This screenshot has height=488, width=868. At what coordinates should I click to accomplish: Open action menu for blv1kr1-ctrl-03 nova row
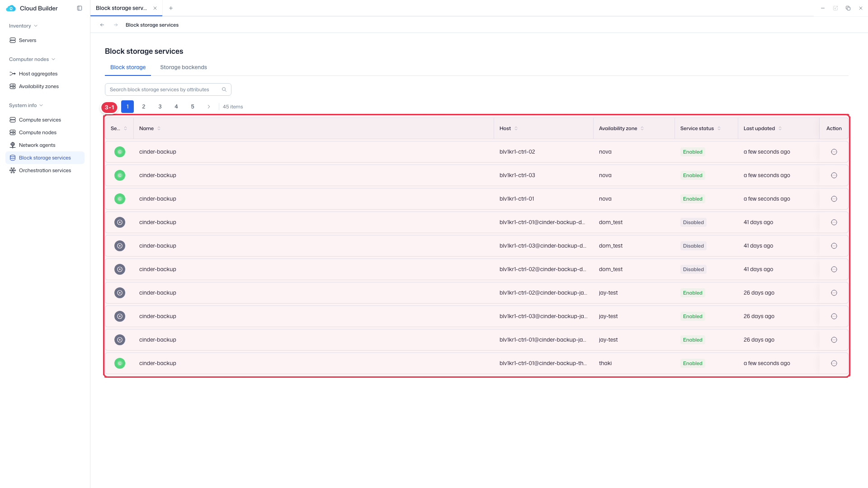834,175
